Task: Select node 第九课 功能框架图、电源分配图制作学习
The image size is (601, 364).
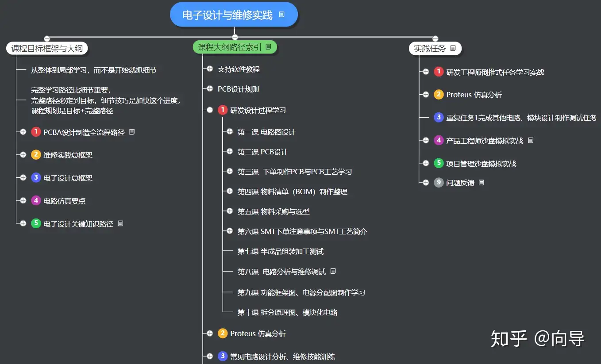Action: point(301,292)
